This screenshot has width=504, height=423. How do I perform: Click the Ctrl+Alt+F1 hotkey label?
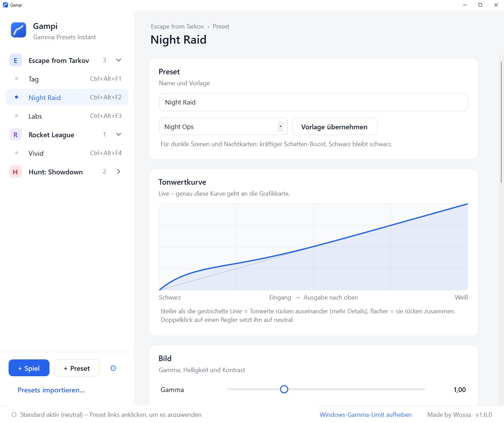[106, 79]
